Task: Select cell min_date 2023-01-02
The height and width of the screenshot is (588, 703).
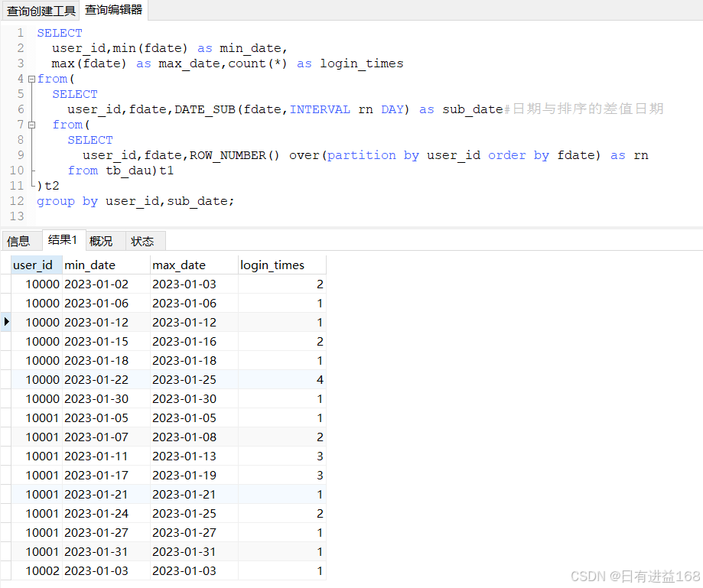Action: [x=106, y=284]
